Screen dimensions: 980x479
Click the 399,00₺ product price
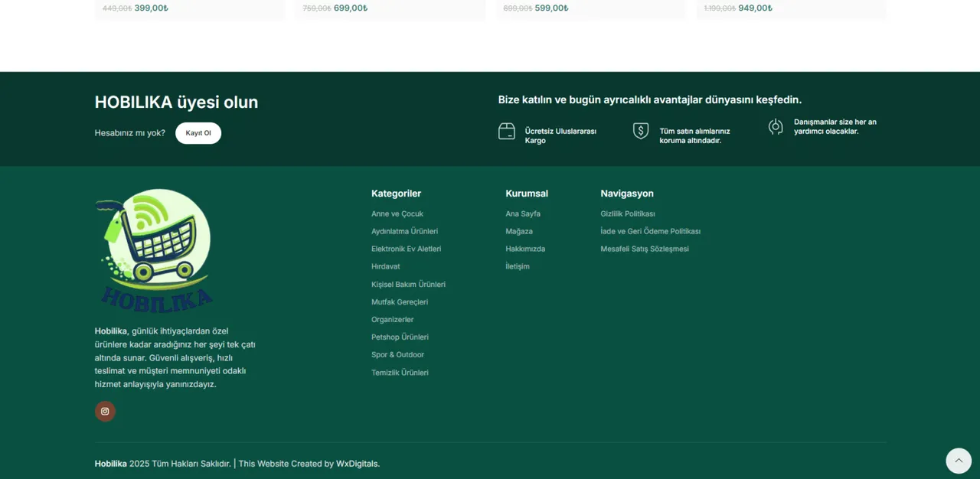(x=152, y=8)
